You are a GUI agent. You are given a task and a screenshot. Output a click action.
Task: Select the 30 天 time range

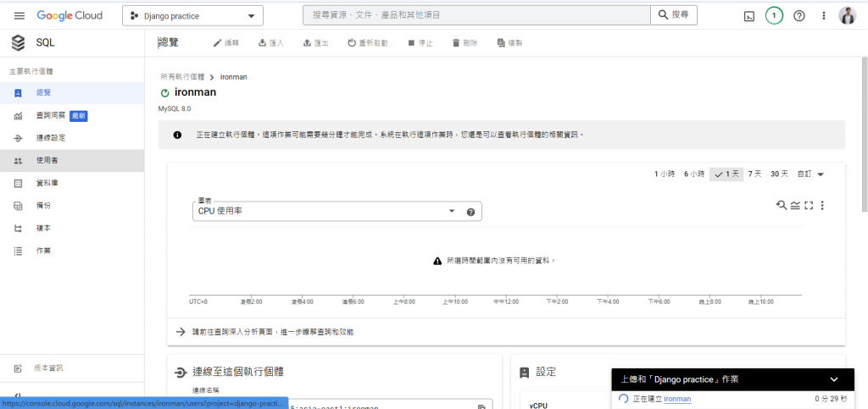click(x=779, y=174)
